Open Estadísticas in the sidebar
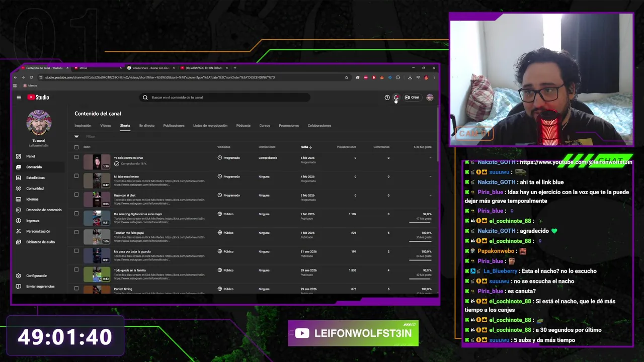This screenshot has height=362, width=644. [x=35, y=177]
